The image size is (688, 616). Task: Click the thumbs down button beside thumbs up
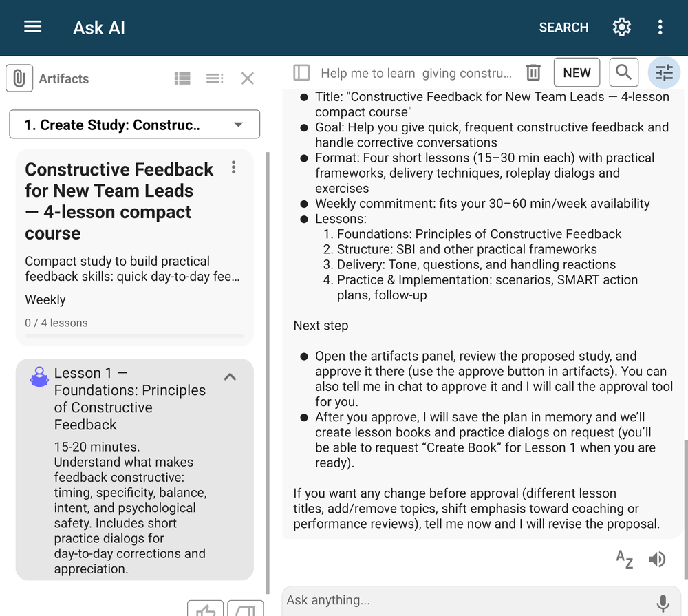[246, 608]
